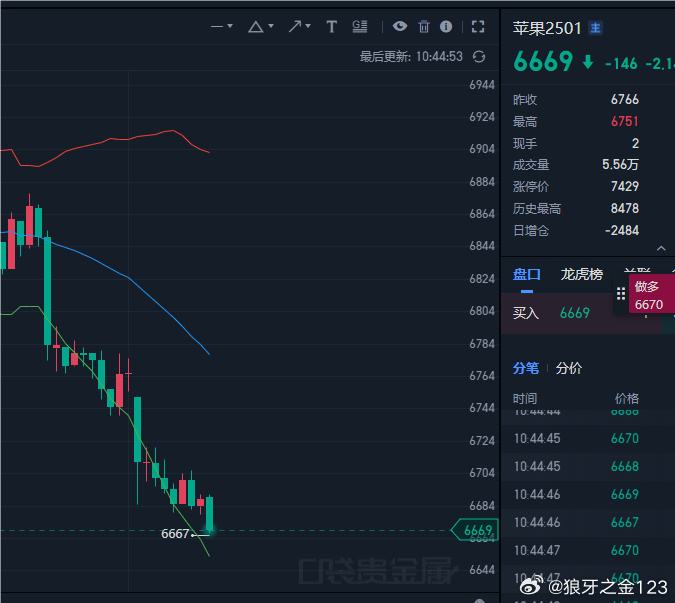Collapse the quote details panel chevron
675x603 pixels.
[x=661, y=248]
